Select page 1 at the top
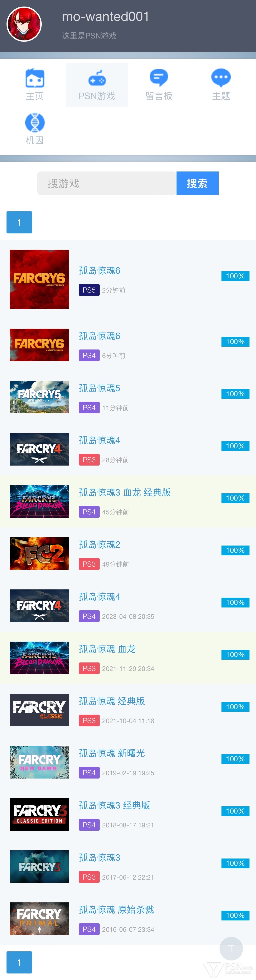 coord(19,222)
